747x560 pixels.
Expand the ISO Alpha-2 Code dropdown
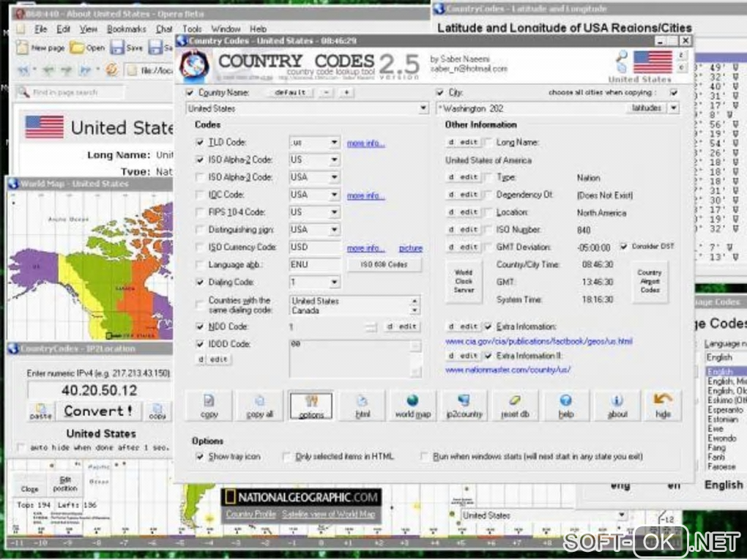point(335,160)
